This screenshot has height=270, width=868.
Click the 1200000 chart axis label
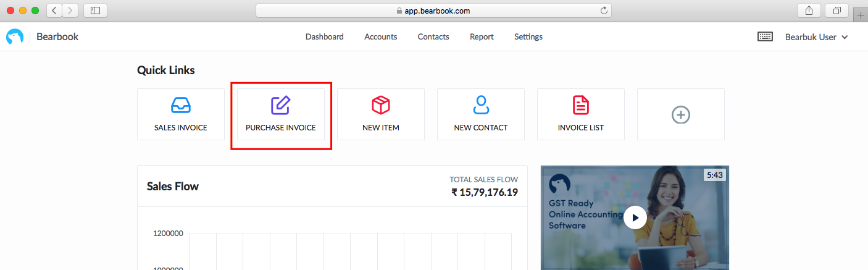point(167,234)
